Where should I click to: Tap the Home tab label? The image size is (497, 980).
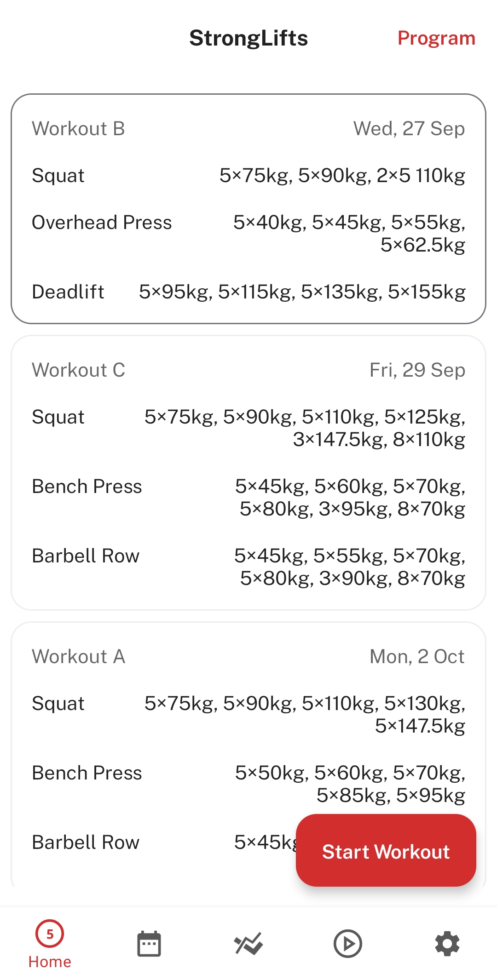coord(50,962)
